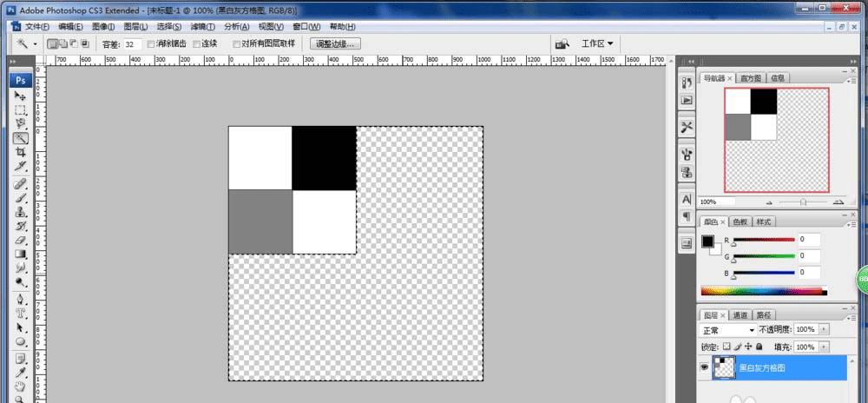
Task: Toggle the 连续 contiguous checkbox
Action: [x=196, y=43]
